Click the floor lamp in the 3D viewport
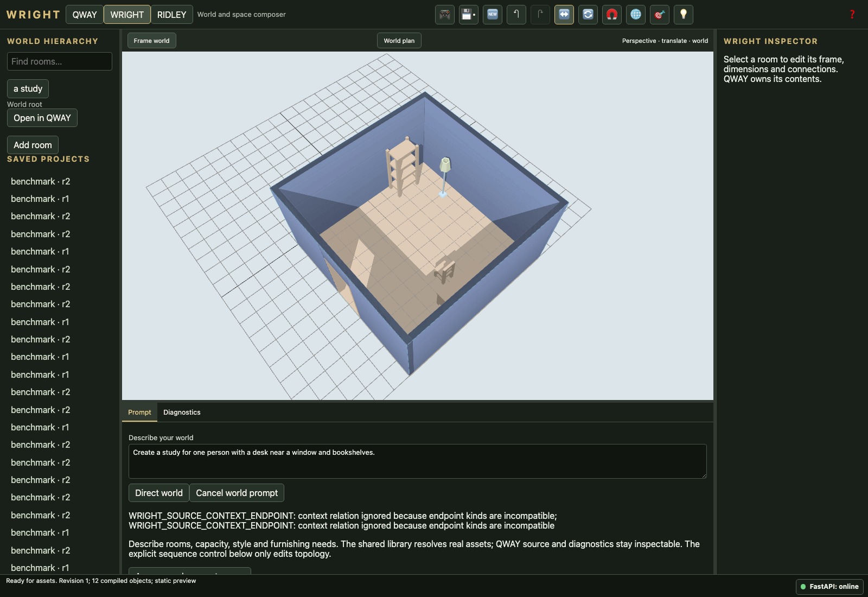The width and height of the screenshot is (868, 597). pyautogui.click(x=444, y=176)
